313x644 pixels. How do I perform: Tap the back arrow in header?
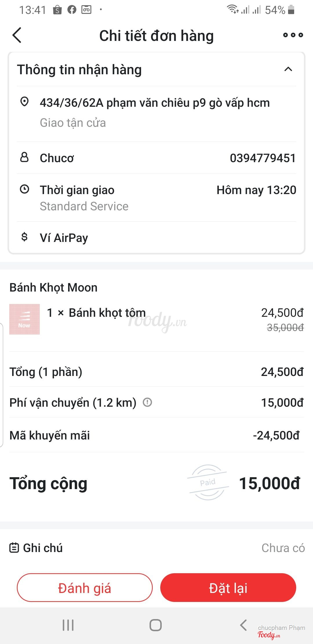(17, 35)
